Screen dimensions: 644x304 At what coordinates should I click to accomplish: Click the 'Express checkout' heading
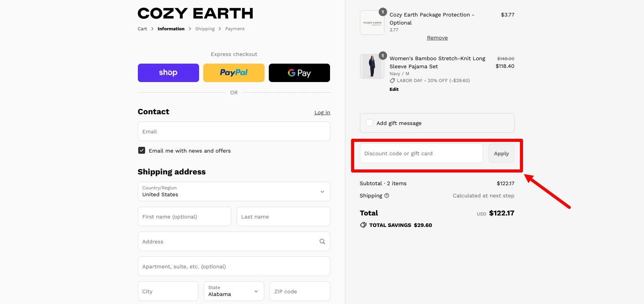[234, 54]
